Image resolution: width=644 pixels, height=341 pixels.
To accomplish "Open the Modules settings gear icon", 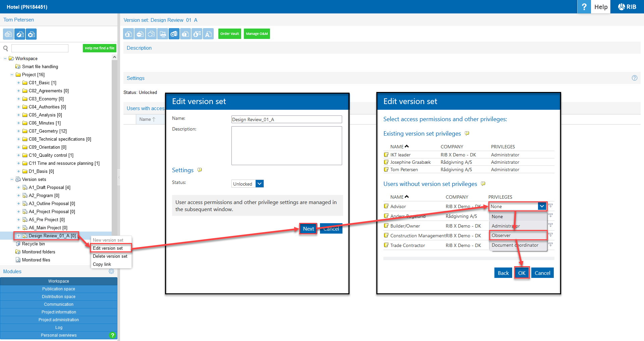I will tap(111, 271).
